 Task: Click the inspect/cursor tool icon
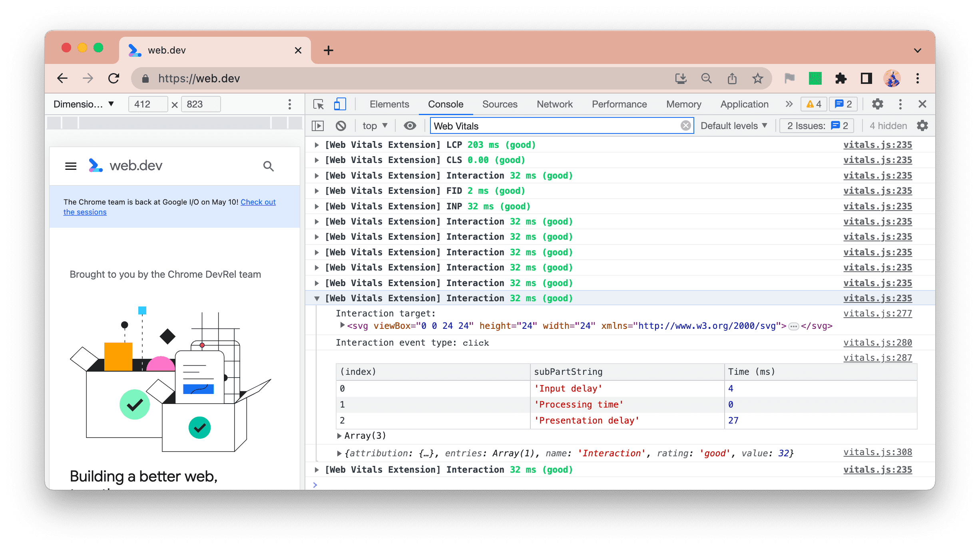pyautogui.click(x=320, y=103)
